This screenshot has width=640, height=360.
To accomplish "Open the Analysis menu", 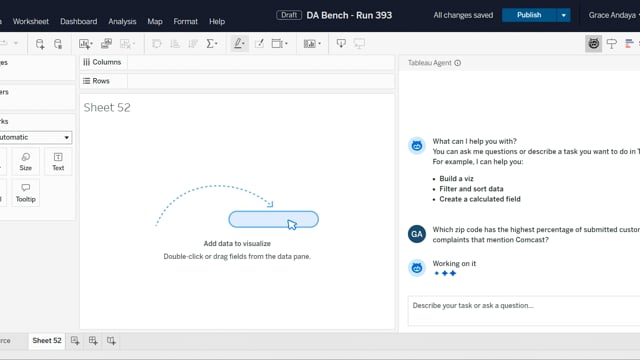I will (122, 21).
